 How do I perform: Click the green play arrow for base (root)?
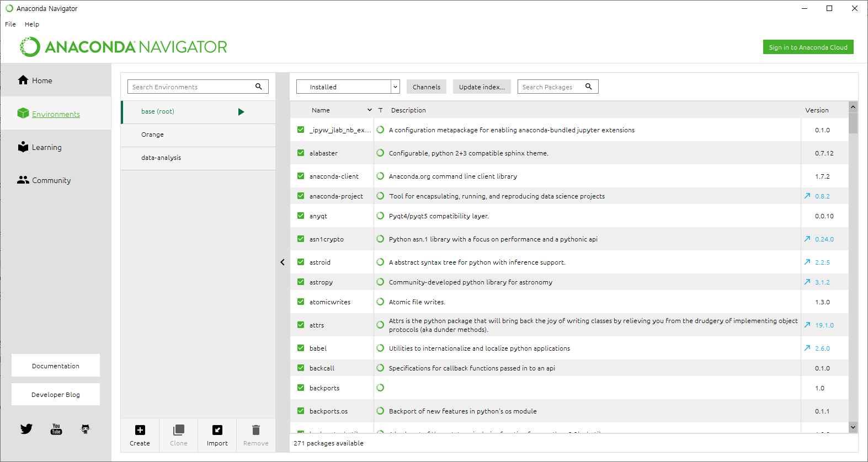[241, 112]
